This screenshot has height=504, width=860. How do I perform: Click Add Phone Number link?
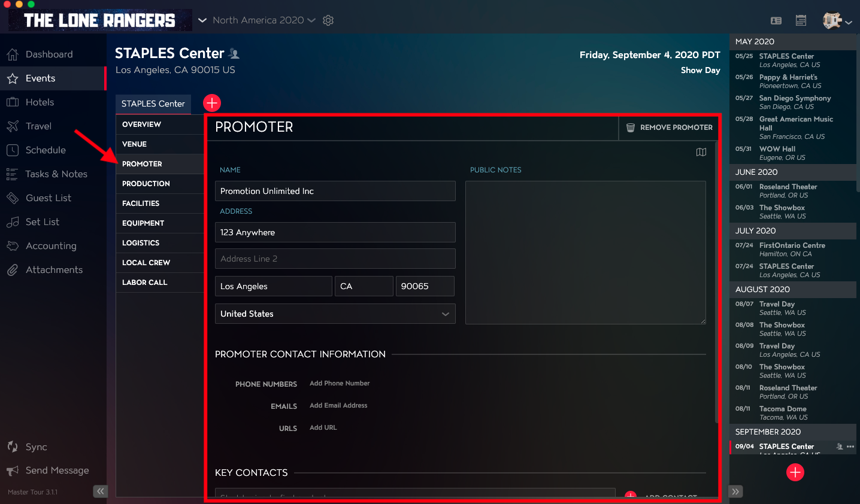(x=340, y=383)
